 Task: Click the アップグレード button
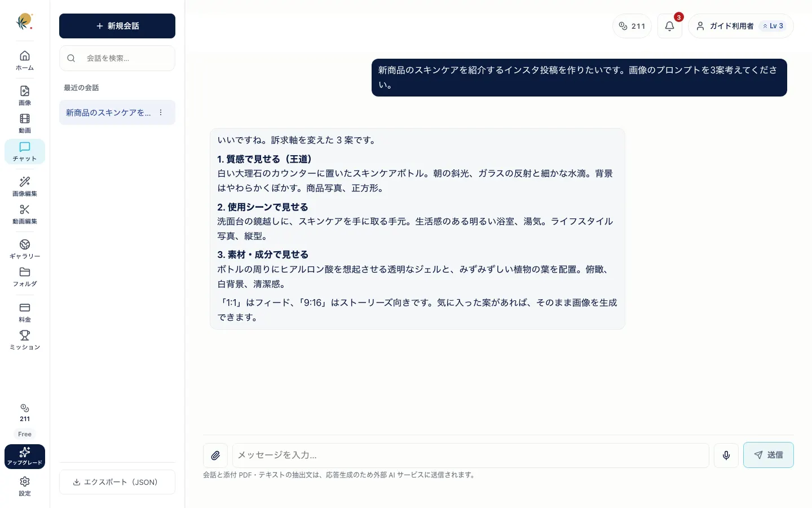tap(25, 456)
